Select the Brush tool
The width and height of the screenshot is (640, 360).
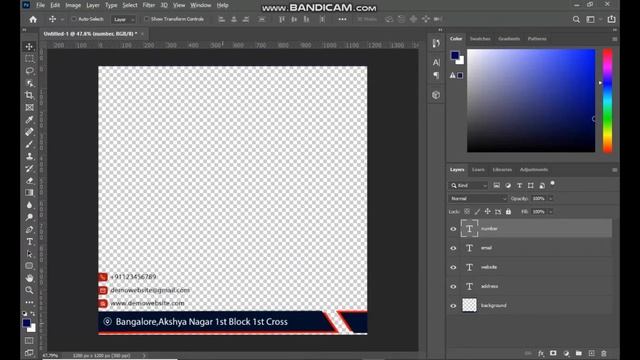point(29,144)
